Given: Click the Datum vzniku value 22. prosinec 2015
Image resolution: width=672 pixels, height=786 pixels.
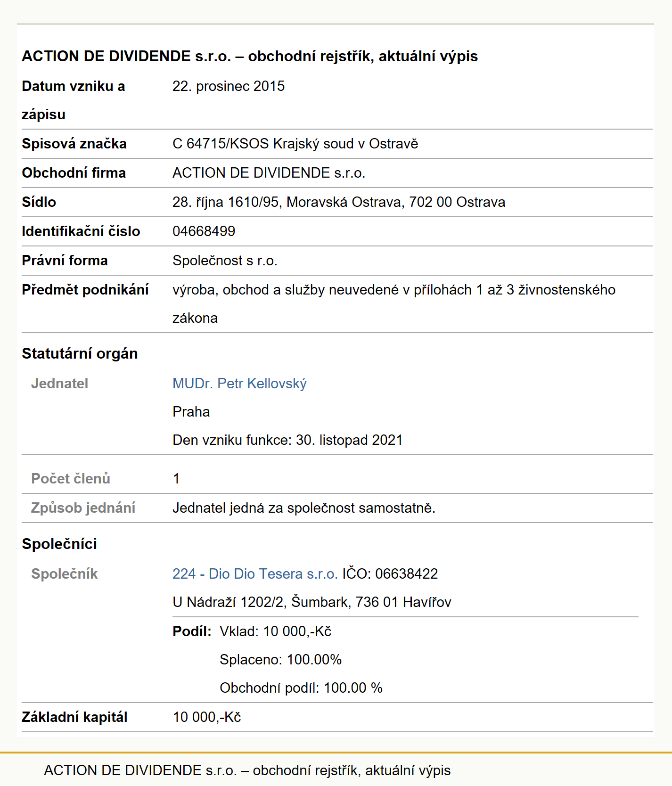Looking at the screenshot, I should [x=229, y=86].
